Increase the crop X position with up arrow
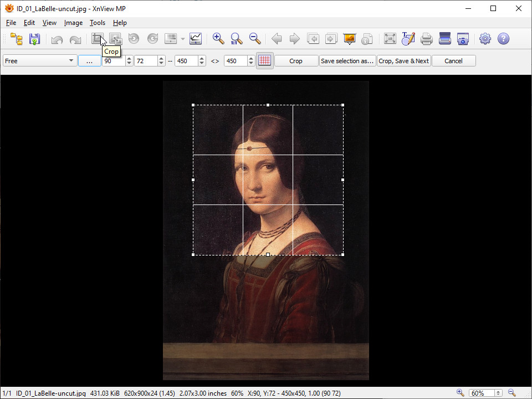The width and height of the screenshot is (532, 399). (x=129, y=58)
